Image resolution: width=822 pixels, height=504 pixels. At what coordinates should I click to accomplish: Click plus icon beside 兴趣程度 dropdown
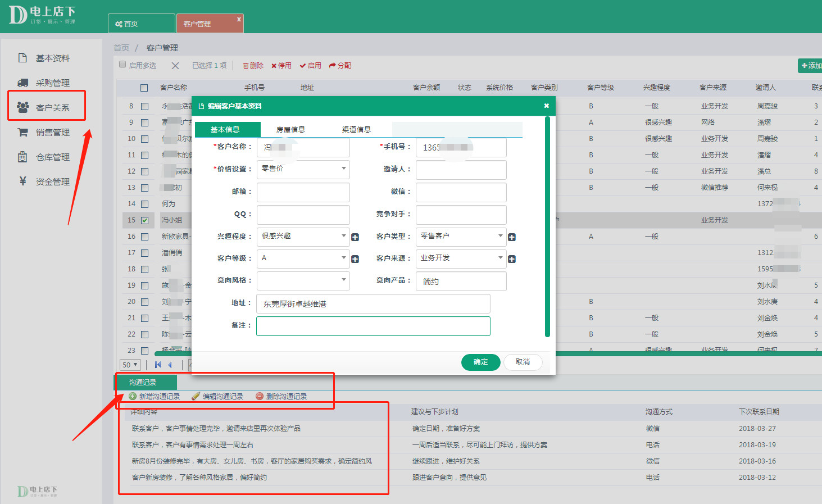[355, 237]
